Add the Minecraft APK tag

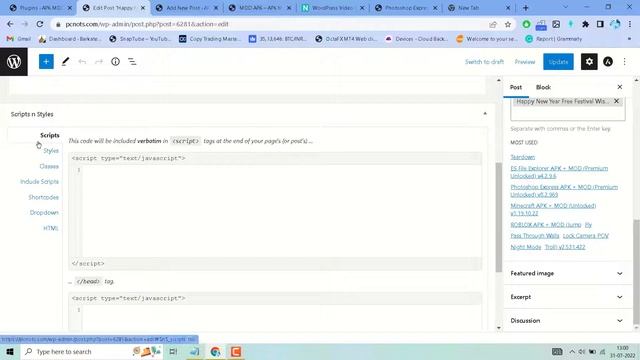(553, 209)
